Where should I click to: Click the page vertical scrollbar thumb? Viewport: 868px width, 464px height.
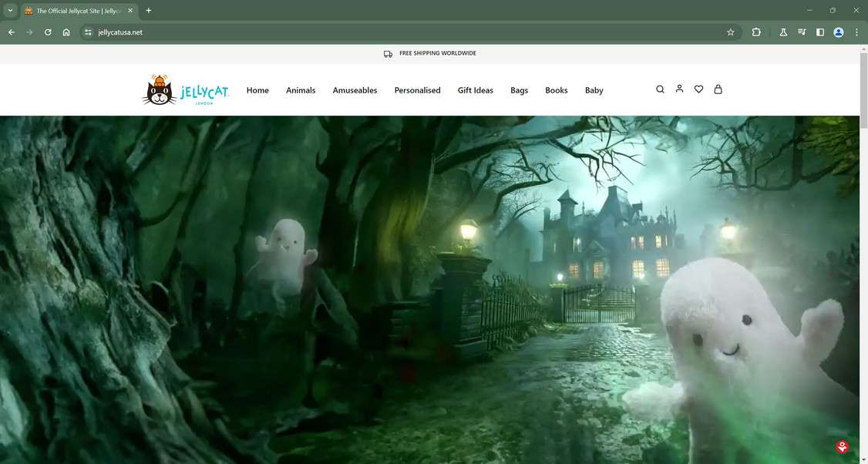tap(863, 92)
